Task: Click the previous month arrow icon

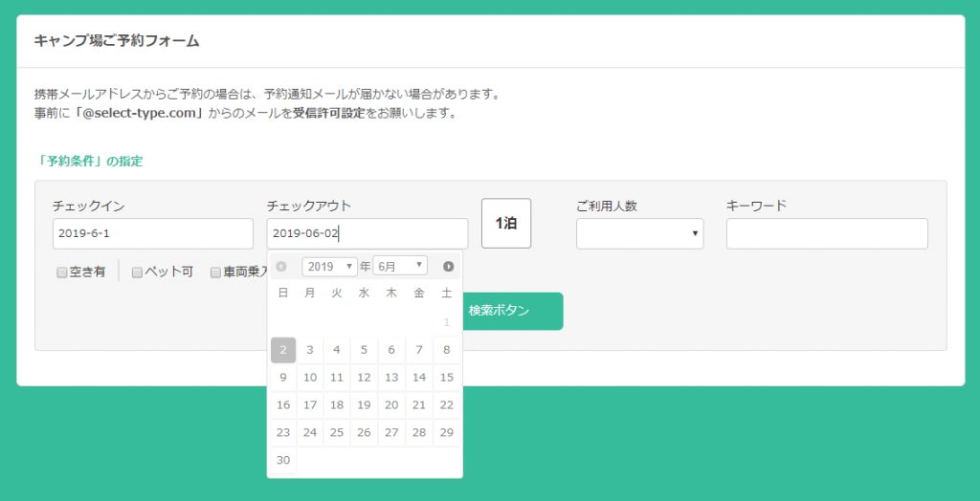Action: tap(281, 267)
